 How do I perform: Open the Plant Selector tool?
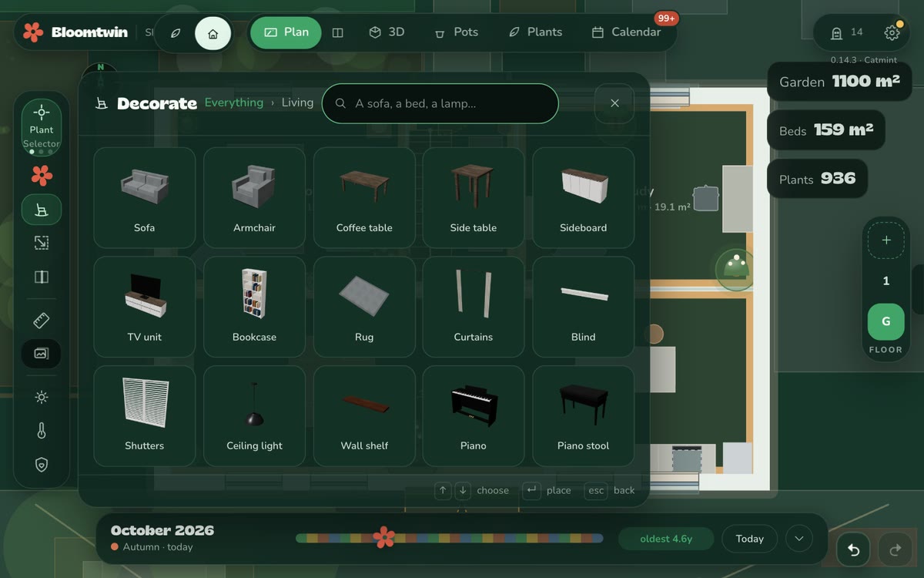point(42,128)
